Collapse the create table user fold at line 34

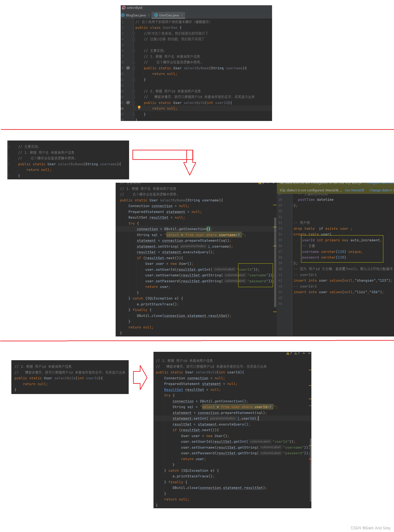[292, 234]
